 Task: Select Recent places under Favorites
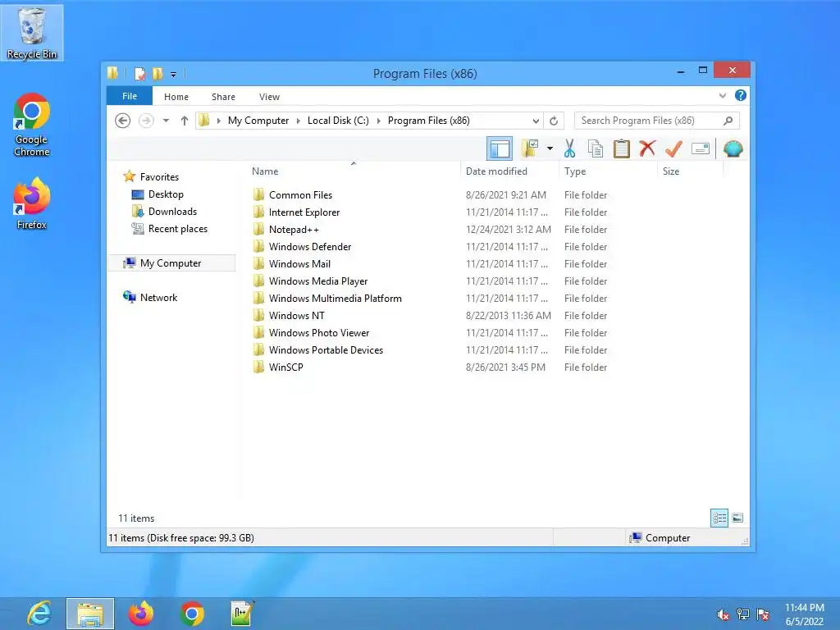(178, 229)
